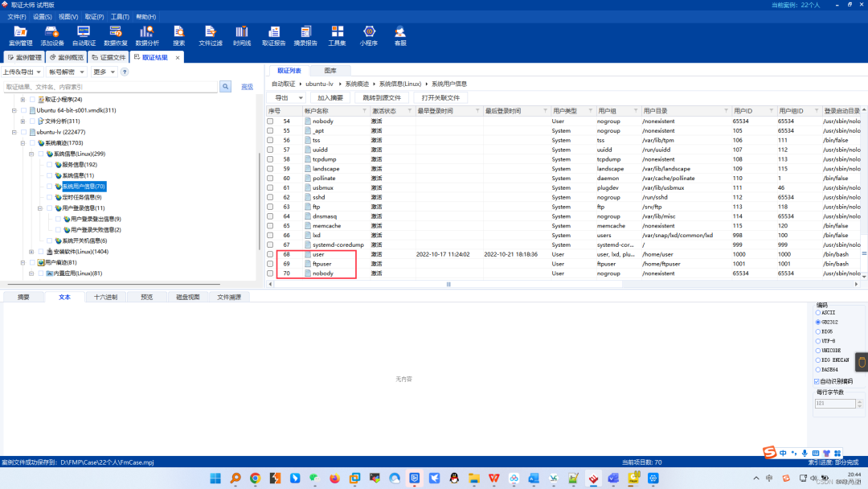868x489 pixels.
Task: Click Sogou input method S icon
Action: (769, 453)
